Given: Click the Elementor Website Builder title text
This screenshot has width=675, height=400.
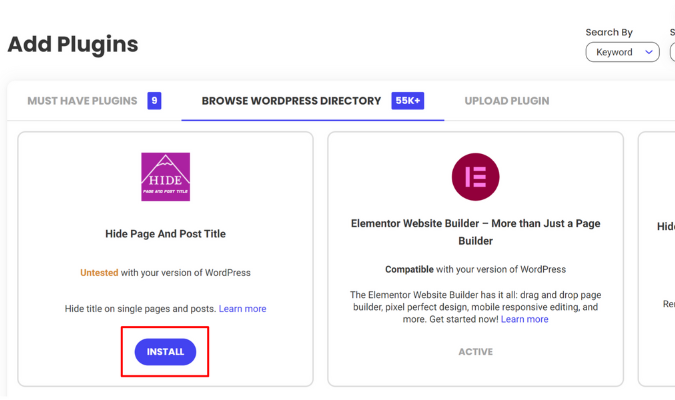Looking at the screenshot, I should pos(475,232).
